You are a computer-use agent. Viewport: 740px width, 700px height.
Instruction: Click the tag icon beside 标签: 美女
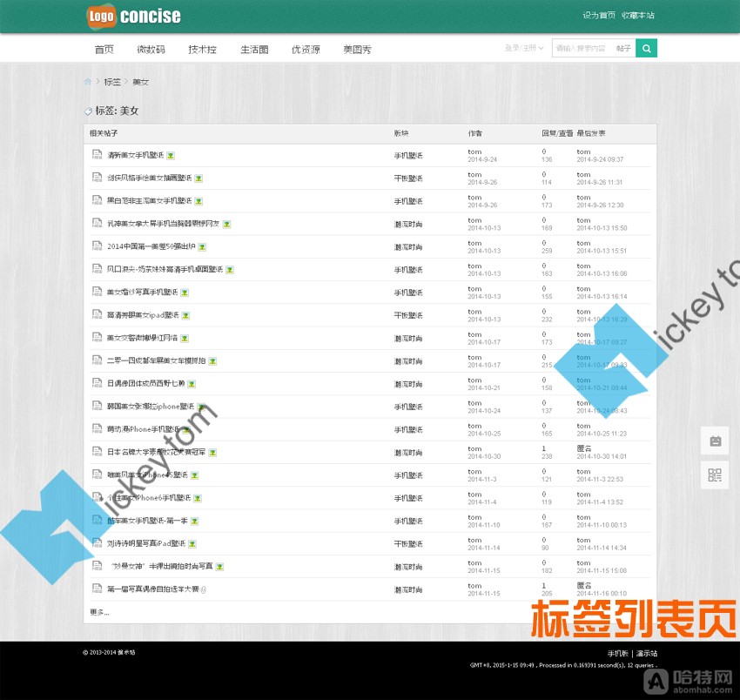tap(88, 111)
